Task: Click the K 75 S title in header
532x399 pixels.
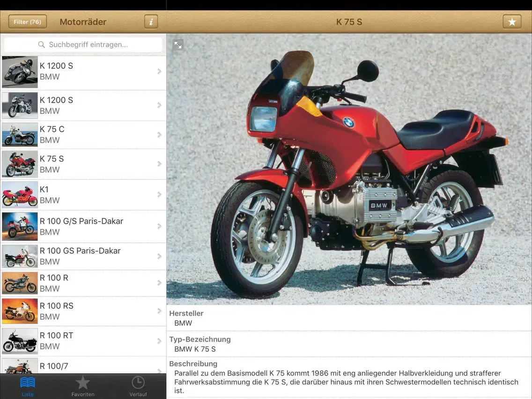Action: (x=349, y=22)
